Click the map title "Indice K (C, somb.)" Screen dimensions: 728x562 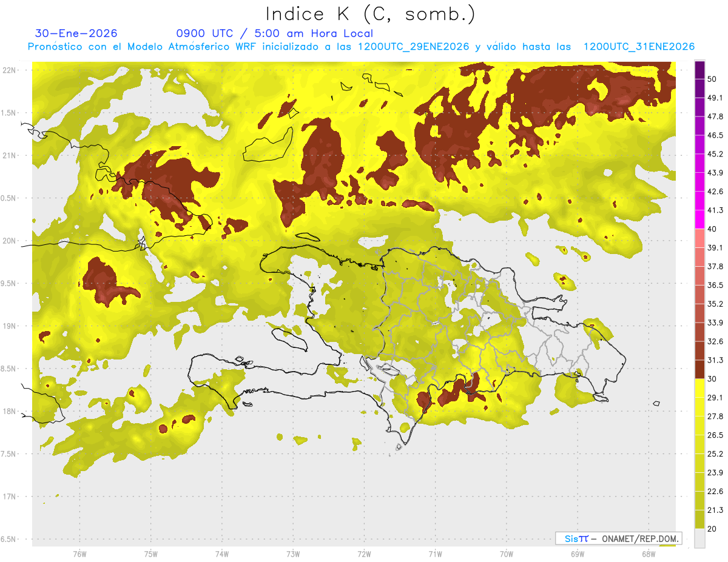tap(370, 15)
